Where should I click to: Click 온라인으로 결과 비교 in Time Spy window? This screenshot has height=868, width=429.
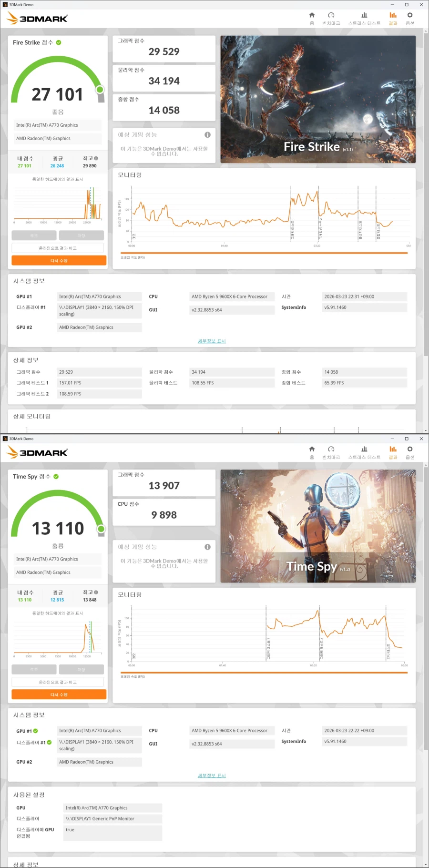click(58, 682)
